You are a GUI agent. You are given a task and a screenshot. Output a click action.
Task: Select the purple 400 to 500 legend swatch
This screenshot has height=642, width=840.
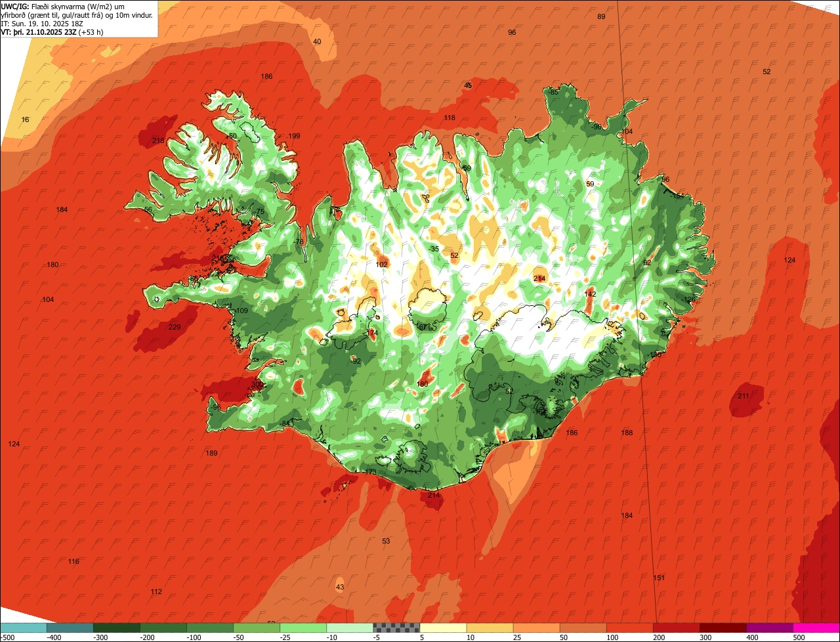770,627
